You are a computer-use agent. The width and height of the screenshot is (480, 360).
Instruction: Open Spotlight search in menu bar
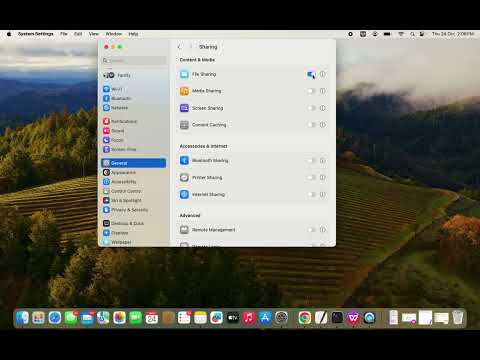412,34
